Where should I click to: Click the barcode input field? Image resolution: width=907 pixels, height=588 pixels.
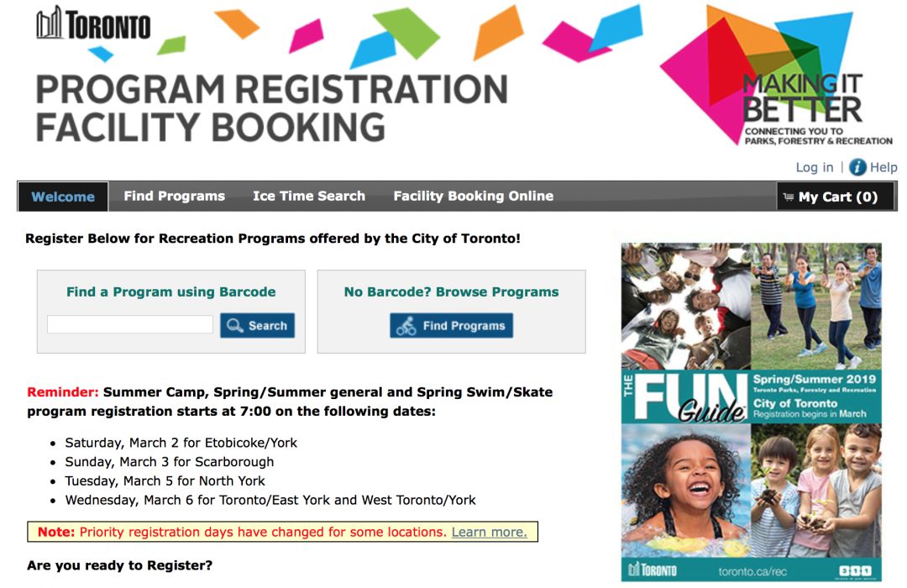[x=130, y=324]
